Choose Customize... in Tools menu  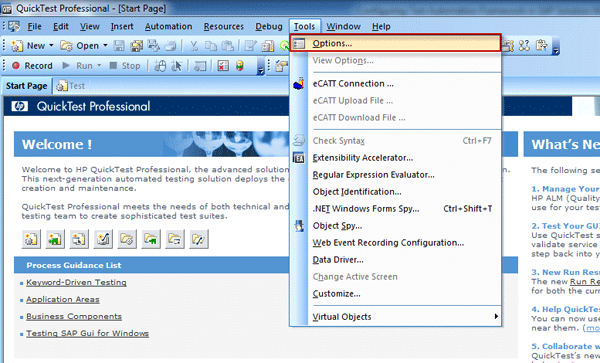pos(395,294)
